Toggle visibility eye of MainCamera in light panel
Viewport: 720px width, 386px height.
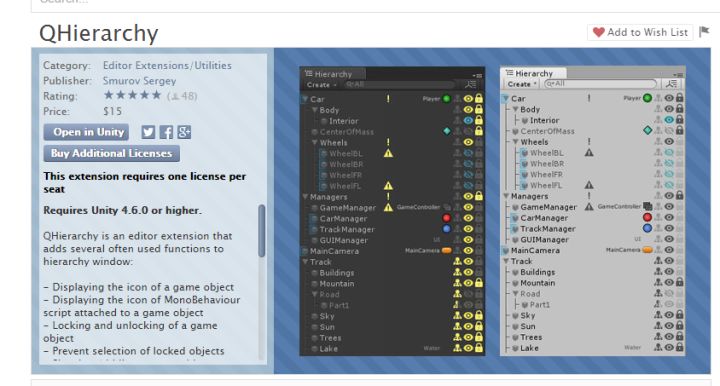coord(669,250)
